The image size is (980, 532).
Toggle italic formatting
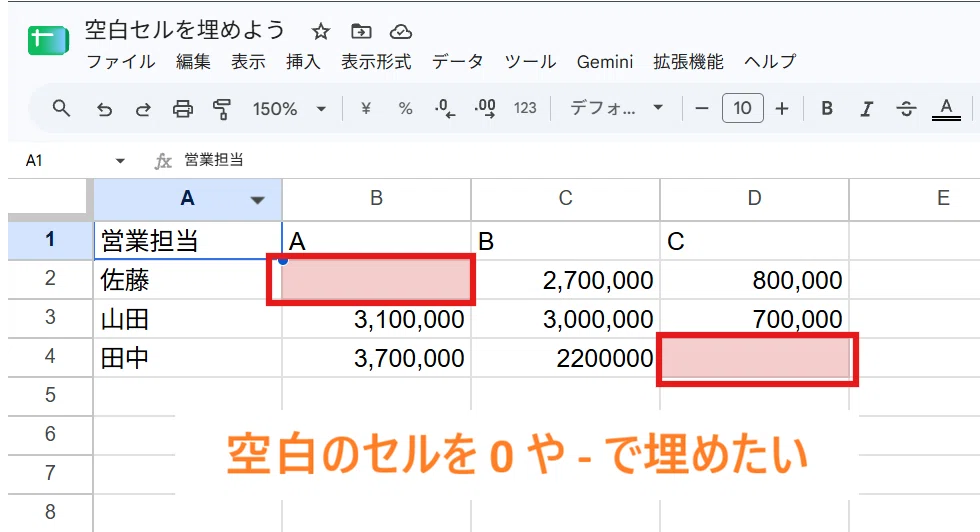coord(866,109)
